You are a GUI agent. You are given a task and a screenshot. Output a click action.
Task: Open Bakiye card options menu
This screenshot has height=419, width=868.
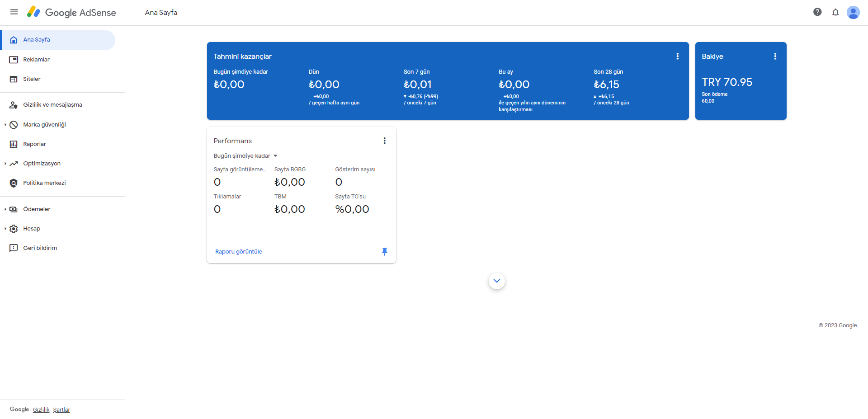coord(775,56)
